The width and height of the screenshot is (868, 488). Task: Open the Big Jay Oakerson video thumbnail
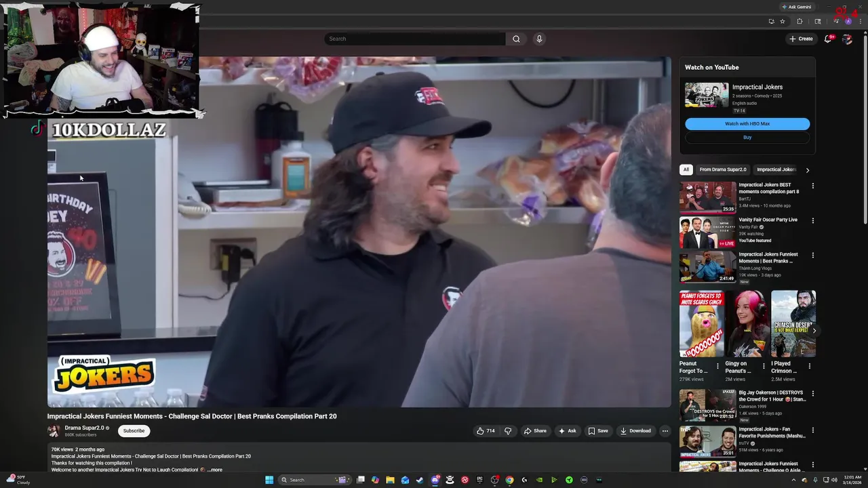pyautogui.click(x=707, y=405)
